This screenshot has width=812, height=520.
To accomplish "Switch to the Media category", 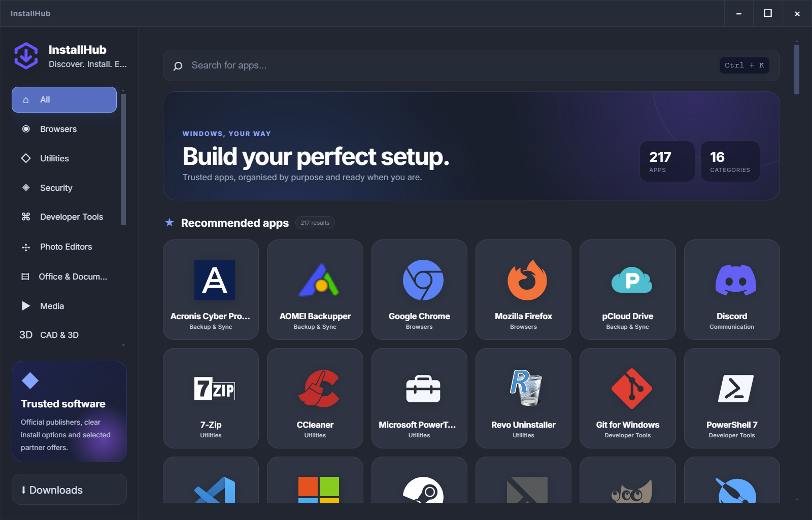I will point(64,306).
